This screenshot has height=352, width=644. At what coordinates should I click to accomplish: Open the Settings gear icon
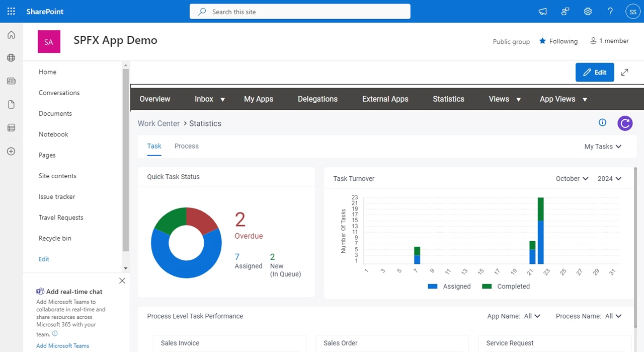pyautogui.click(x=588, y=12)
